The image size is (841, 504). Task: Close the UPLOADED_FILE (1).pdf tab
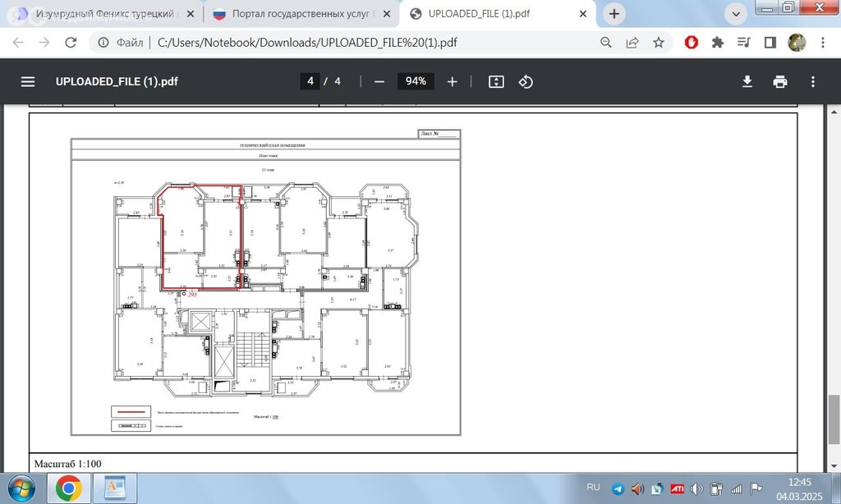[583, 15]
